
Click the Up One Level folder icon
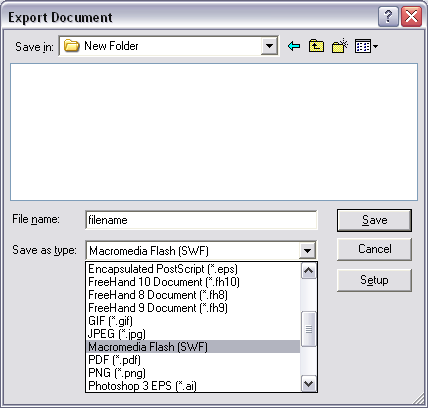click(316, 46)
